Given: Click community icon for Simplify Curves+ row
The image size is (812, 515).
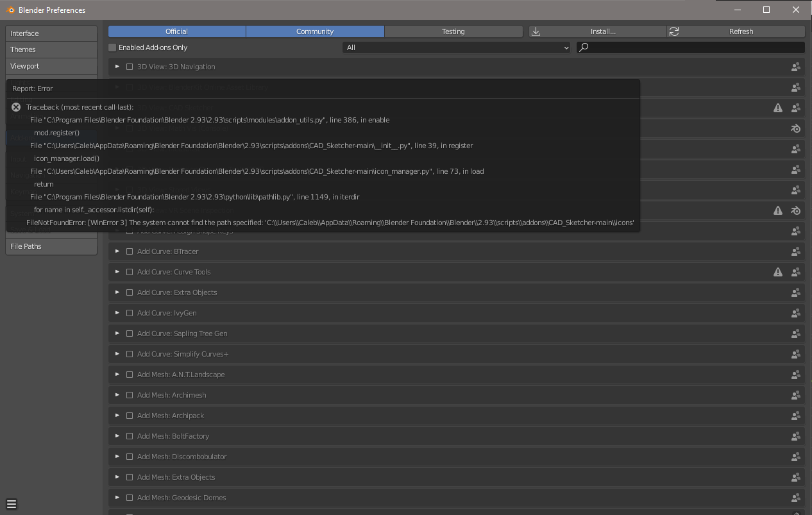Looking at the screenshot, I should coord(795,354).
